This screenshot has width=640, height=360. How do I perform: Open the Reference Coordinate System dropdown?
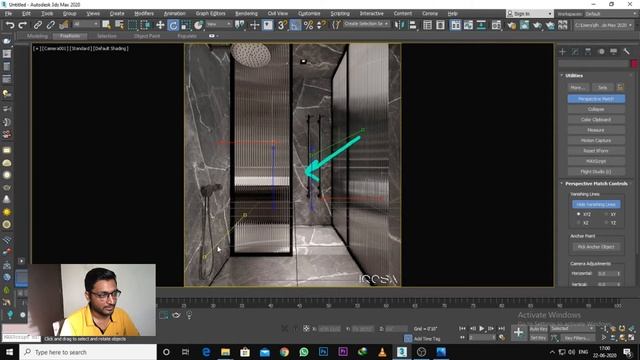click(x=219, y=24)
